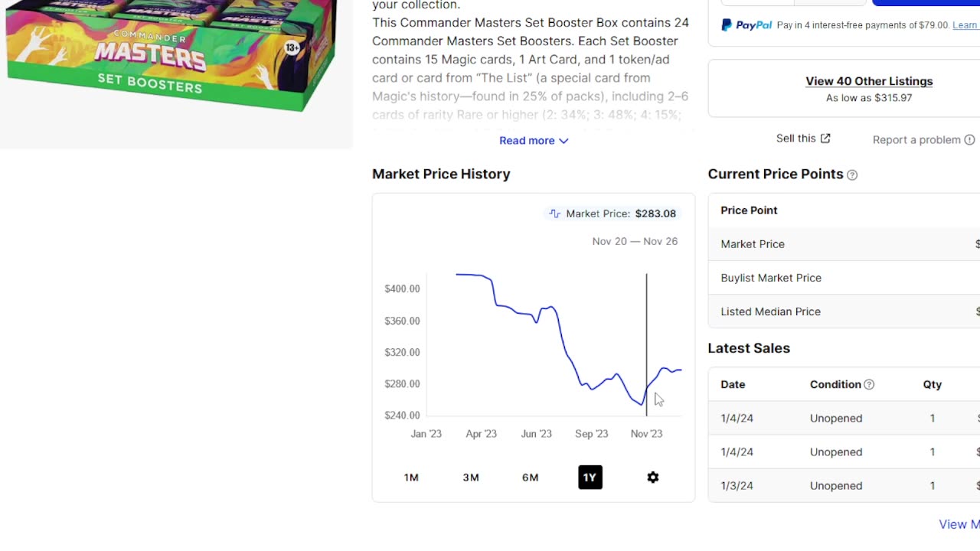Viewport: 980px width, 551px height.
Task: Select the 1Y chart range
Action: tap(590, 478)
